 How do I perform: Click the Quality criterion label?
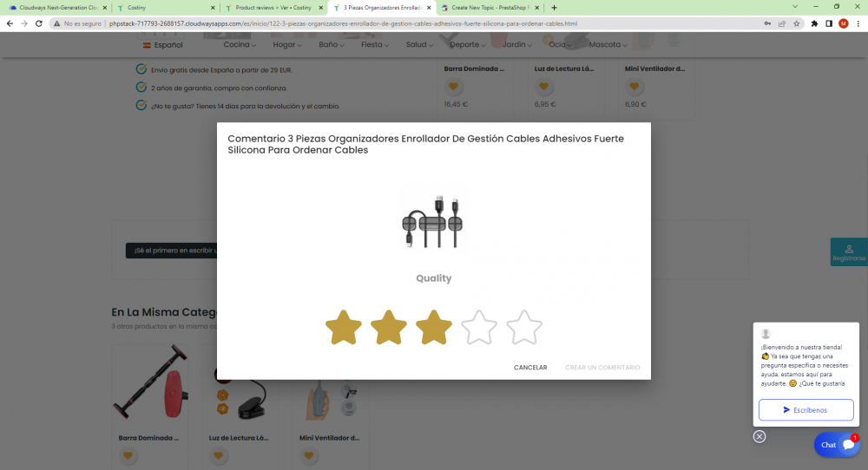tap(434, 278)
